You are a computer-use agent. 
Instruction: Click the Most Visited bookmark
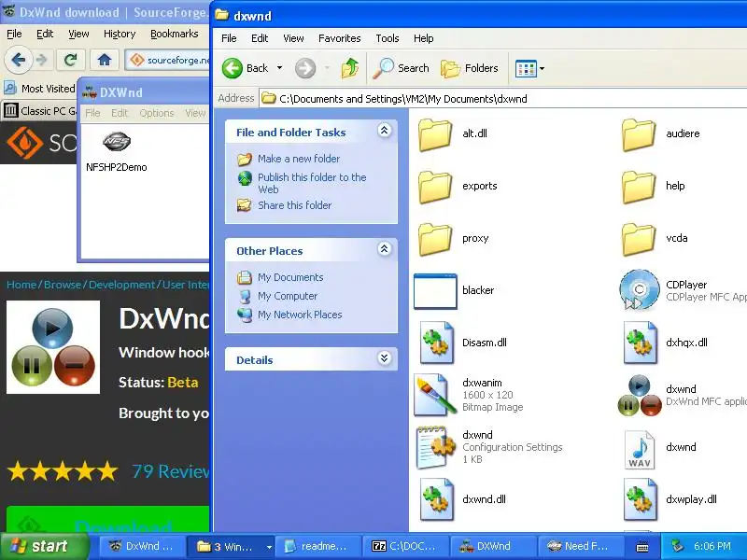39,89
